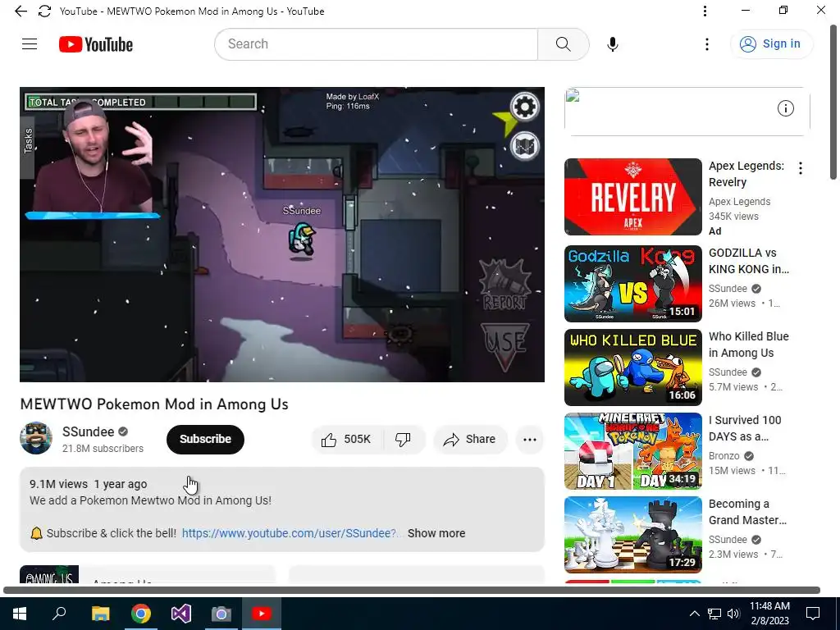This screenshot has height=630, width=840.
Task: Click '21.8M subscribers' text
Action: click(103, 449)
